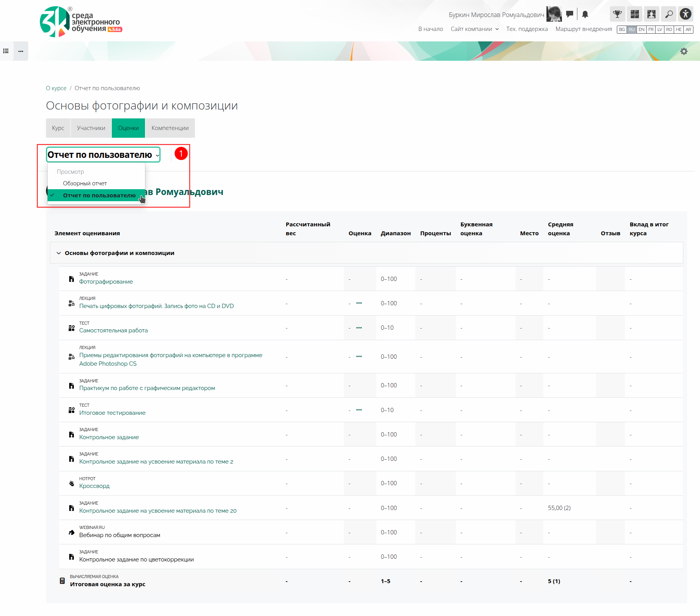Image resolution: width=700 pixels, height=616 pixels.
Task: Collapse the 'Основы фотографии и композиции' category
Action: [x=59, y=253]
